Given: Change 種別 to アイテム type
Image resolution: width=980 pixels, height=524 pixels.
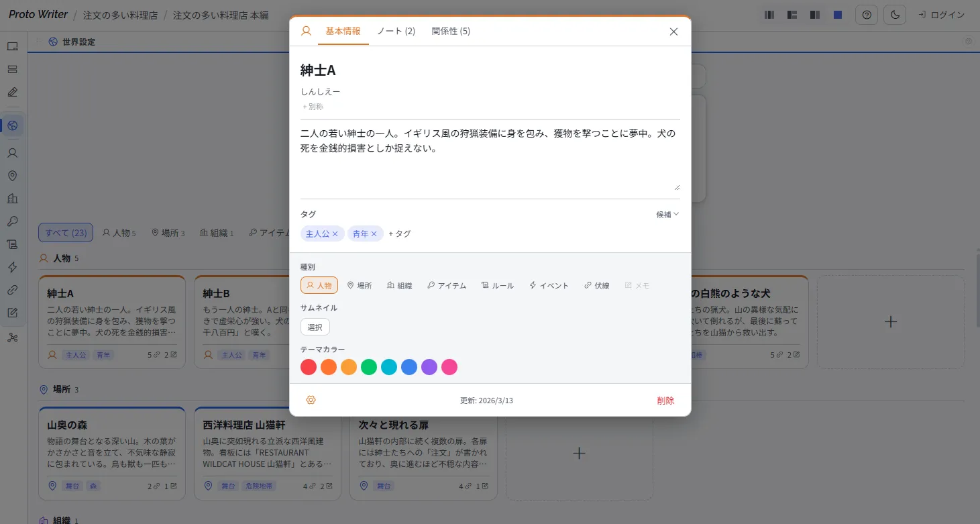Looking at the screenshot, I should (446, 285).
